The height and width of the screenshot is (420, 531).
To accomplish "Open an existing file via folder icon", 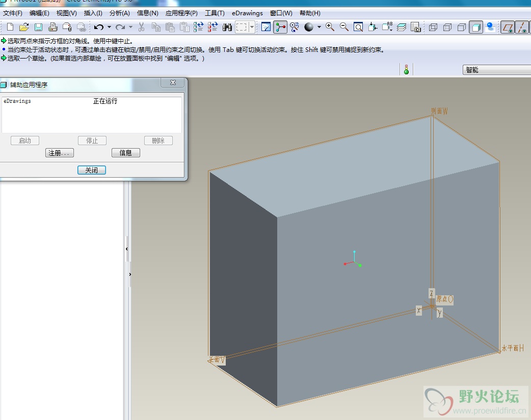I will coord(24,27).
